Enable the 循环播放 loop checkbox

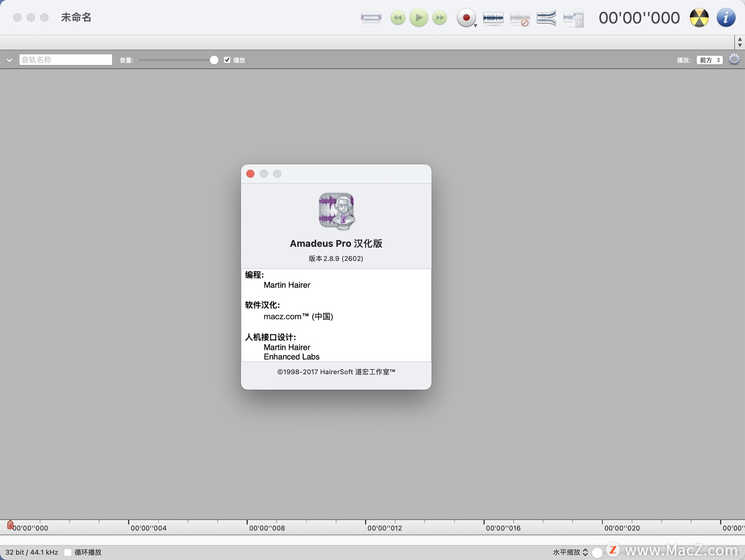tap(68, 552)
